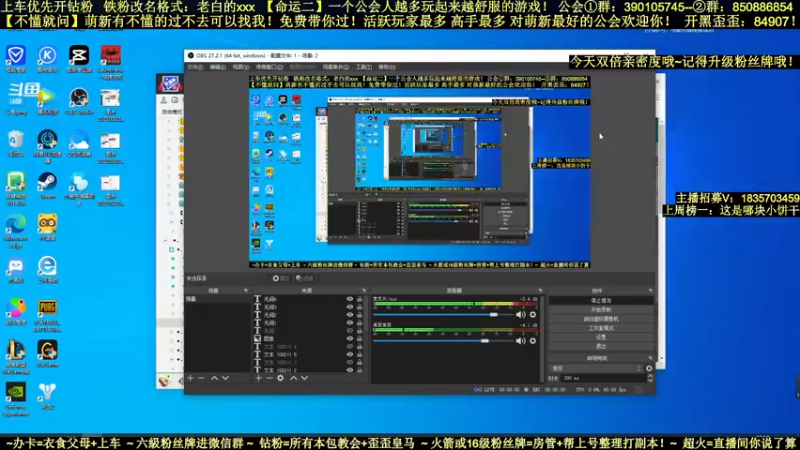
Task: Open the 文件 menu in OBS
Action: tap(195, 67)
